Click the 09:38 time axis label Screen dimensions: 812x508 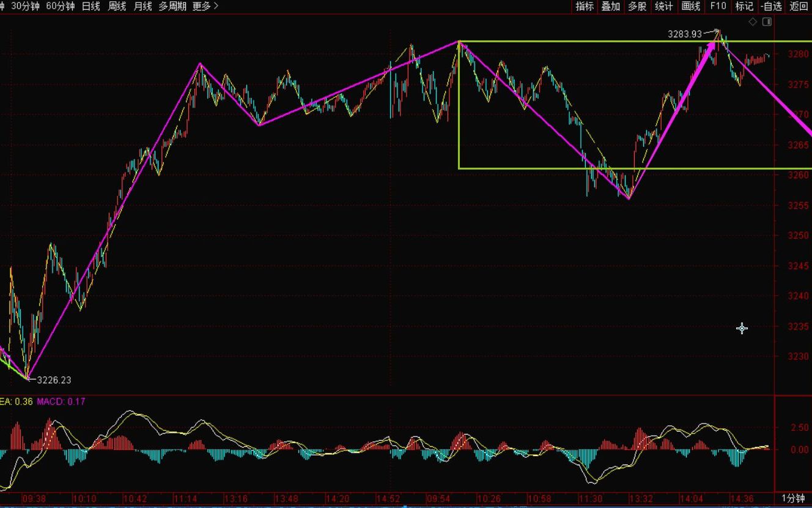point(33,499)
